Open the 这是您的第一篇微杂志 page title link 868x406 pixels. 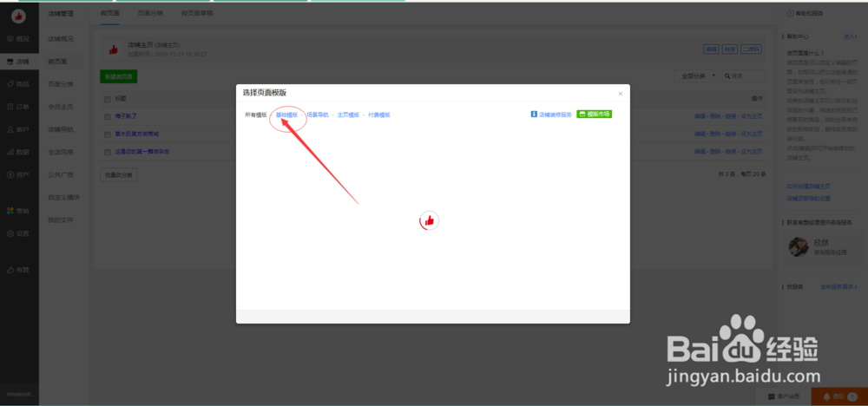click(142, 152)
